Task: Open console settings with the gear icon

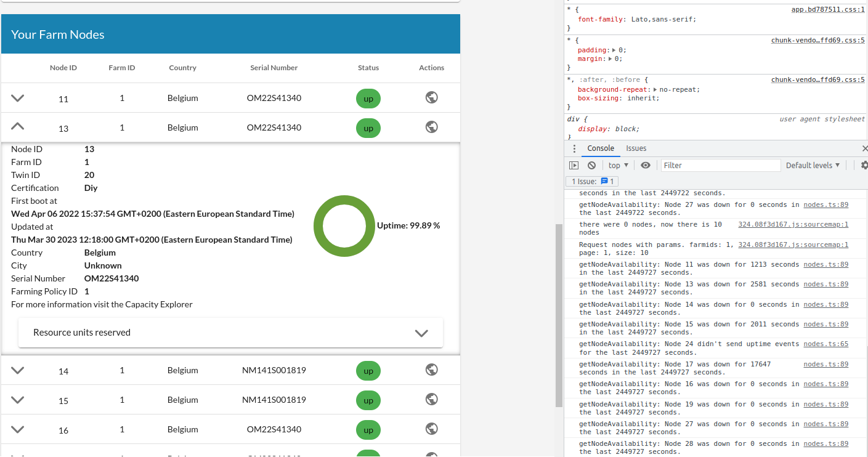Action: pyautogui.click(x=864, y=165)
